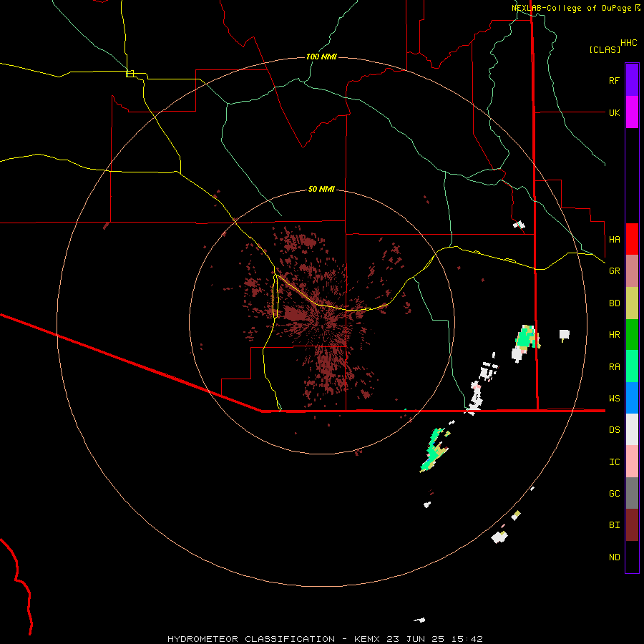Click the DS legend label
The height and width of the screenshot is (644, 644).
(614, 430)
